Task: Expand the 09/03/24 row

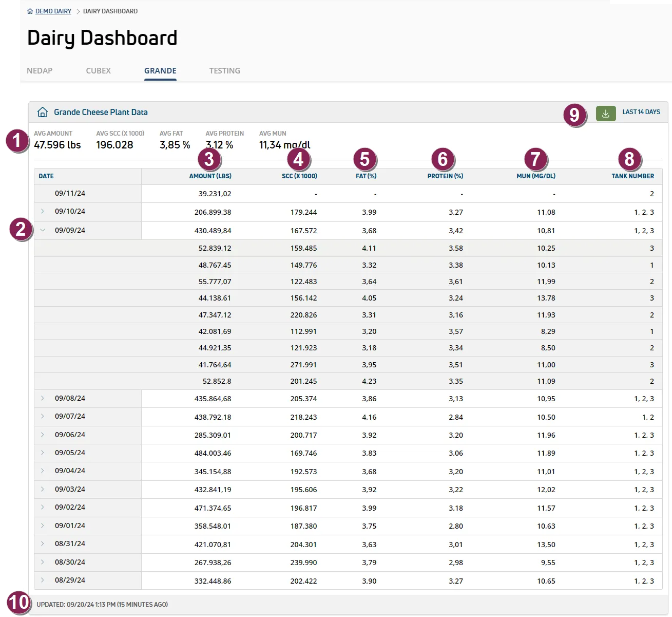Action: tap(43, 489)
